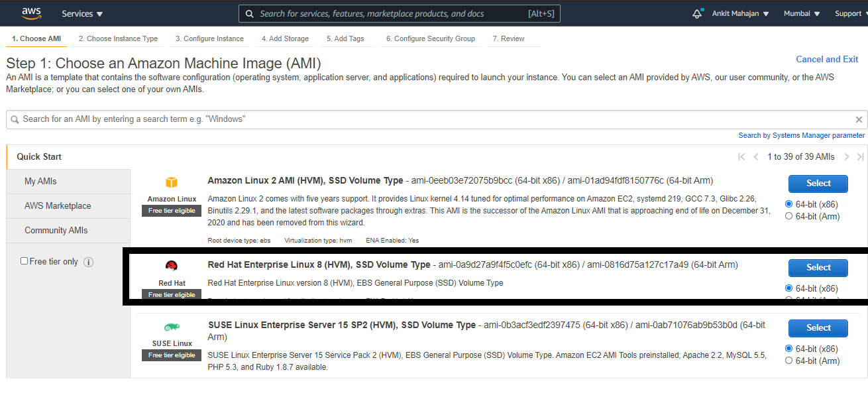Open Ankit Mahajan account menu

pyautogui.click(x=740, y=14)
